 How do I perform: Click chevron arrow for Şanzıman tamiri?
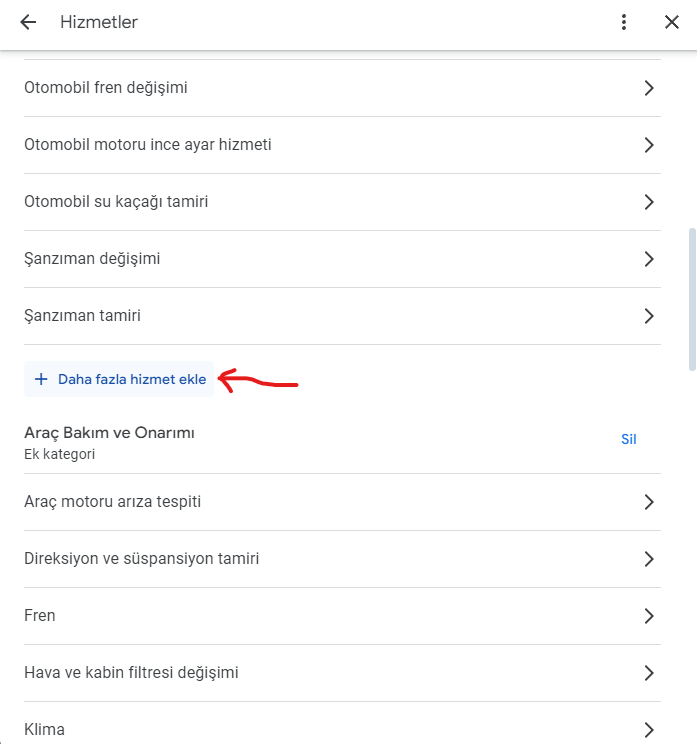tap(649, 316)
